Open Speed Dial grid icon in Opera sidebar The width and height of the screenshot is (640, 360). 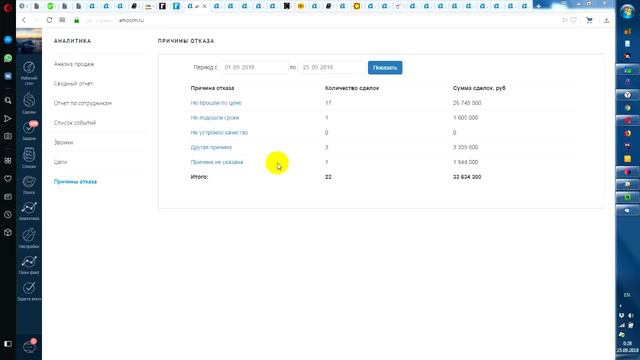click(8, 161)
